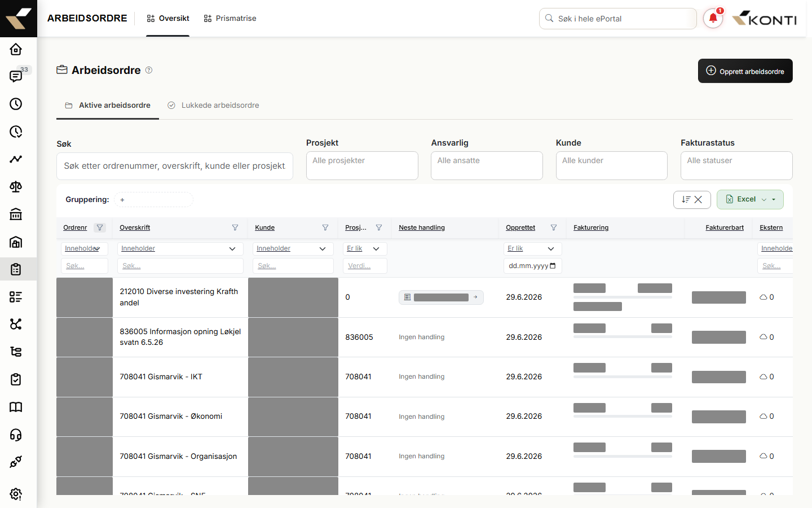This screenshot has width=812, height=508.
Task: Open the checklist grid sidebar icon
Action: [16, 297]
